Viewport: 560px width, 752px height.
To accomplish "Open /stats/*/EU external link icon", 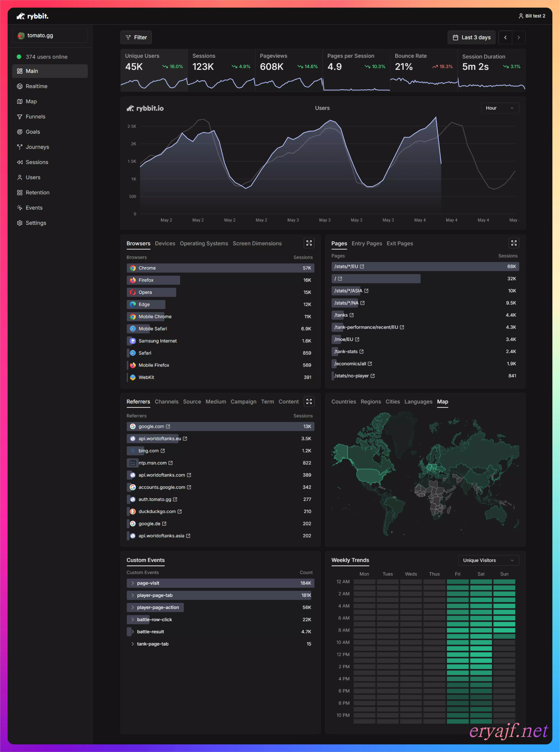I will pyautogui.click(x=362, y=267).
